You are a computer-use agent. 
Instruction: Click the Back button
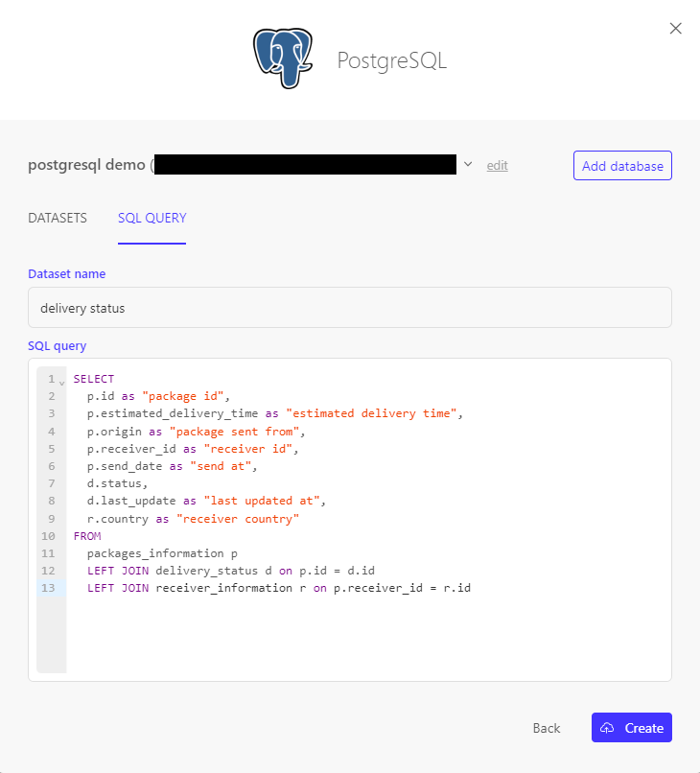[x=547, y=728]
